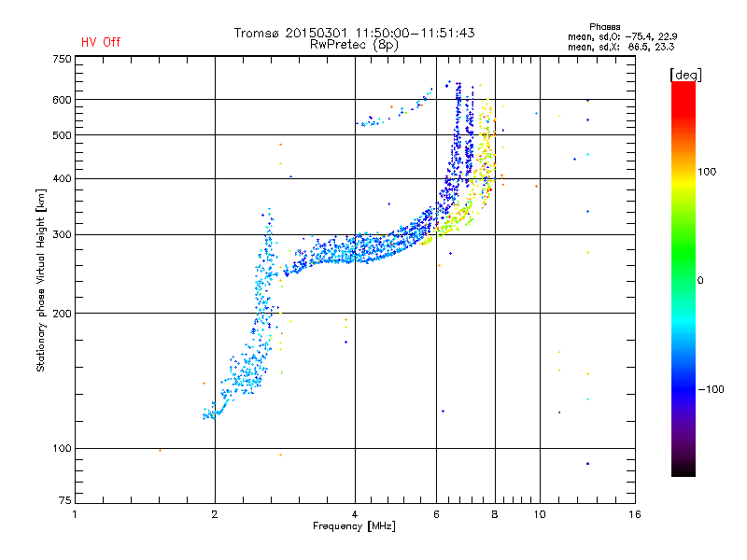Screen dimensions: 747x560
Task: Click x-axis tick label '16'
Action: click(x=635, y=514)
